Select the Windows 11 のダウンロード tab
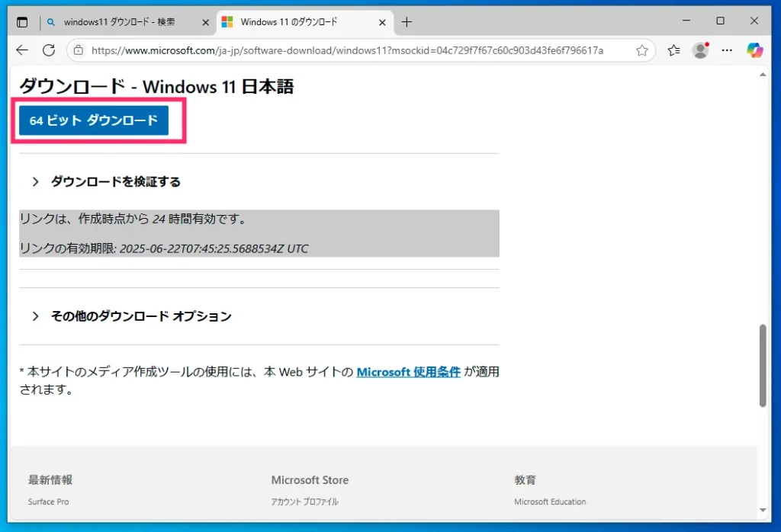The height and width of the screenshot is (532, 781). [289, 22]
